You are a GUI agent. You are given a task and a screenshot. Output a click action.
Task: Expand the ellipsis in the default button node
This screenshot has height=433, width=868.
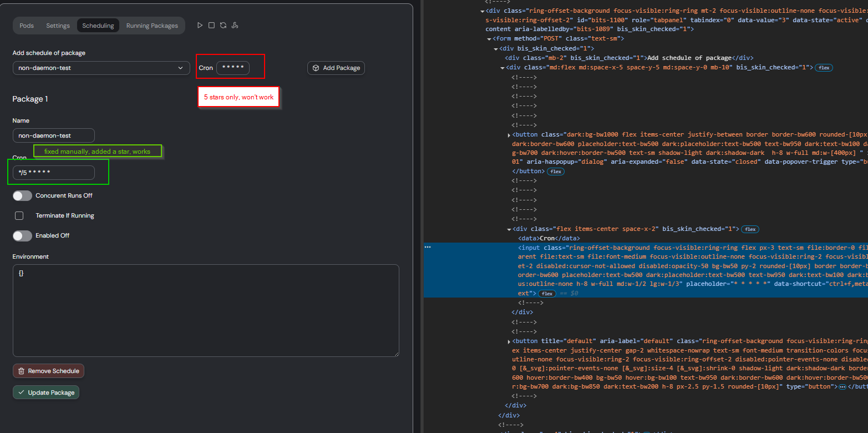tap(842, 386)
